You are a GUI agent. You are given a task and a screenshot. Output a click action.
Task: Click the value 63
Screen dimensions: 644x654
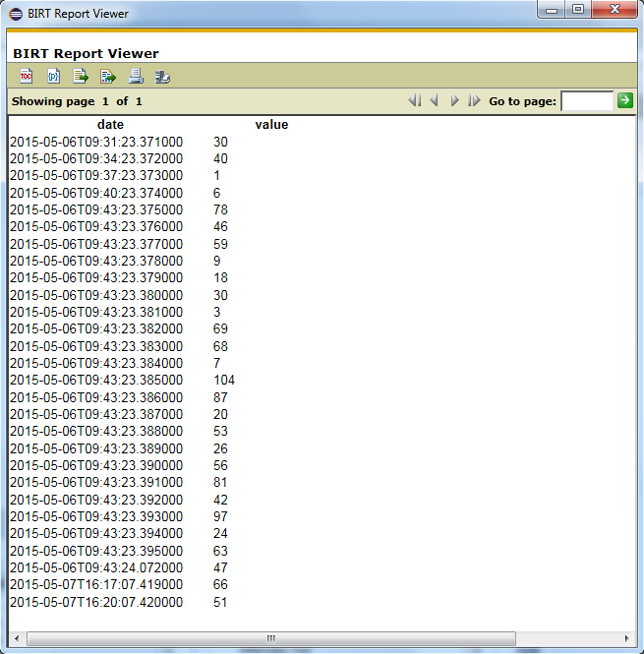click(x=220, y=551)
